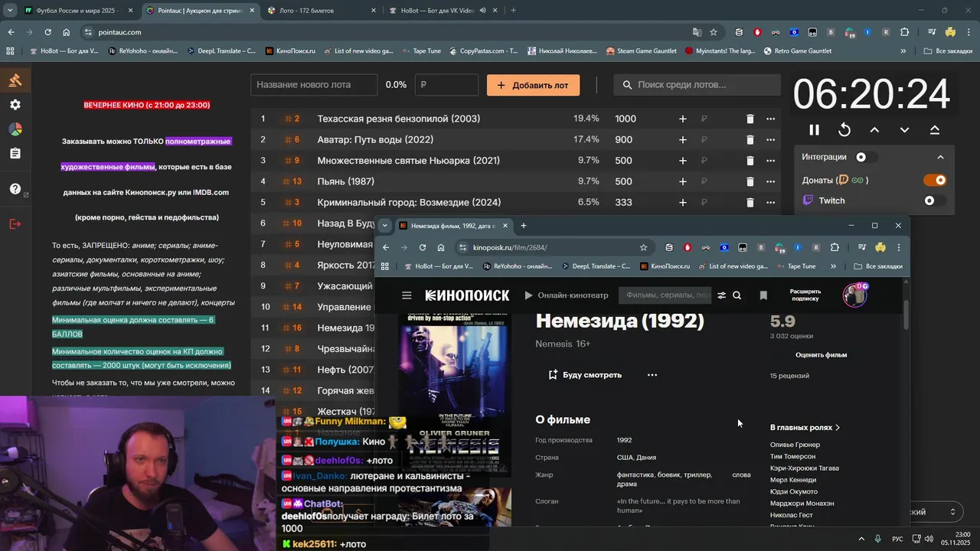Open tab search dropdown in back Chrome window
This screenshot has height=551, width=980.
pyautogui.click(x=9, y=11)
